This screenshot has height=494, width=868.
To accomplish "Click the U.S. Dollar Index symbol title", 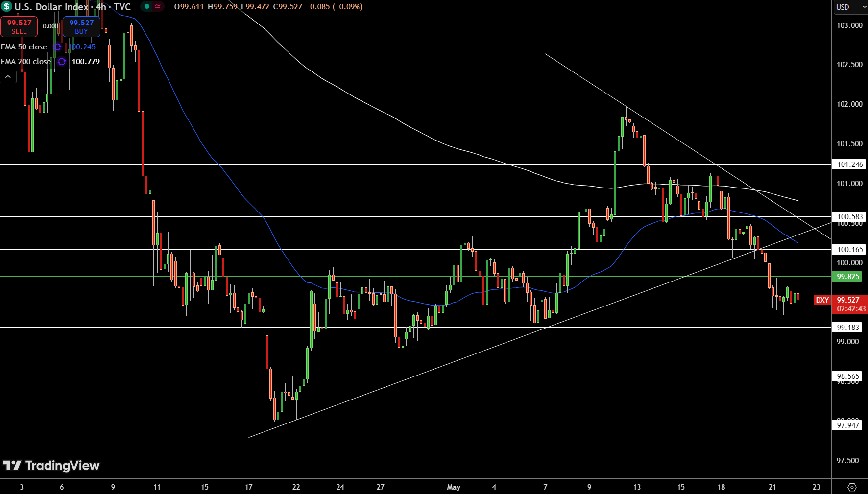I will (x=51, y=7).
